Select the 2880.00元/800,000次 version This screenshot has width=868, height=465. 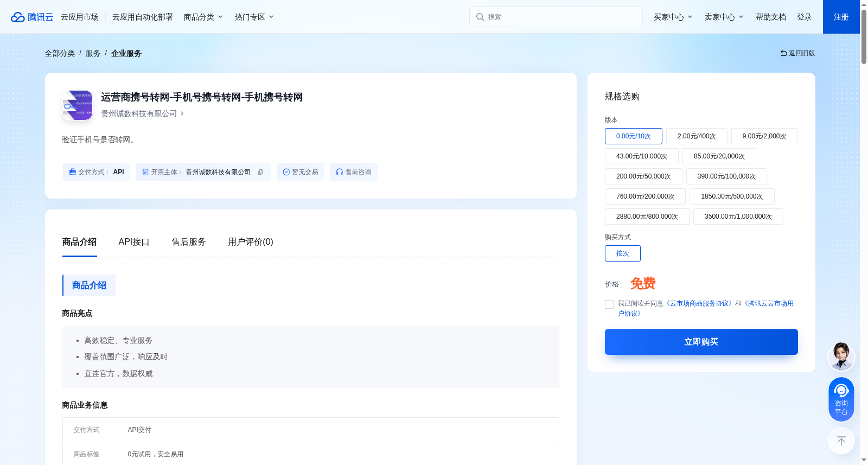pyautogui.click(x=647, y=216)
